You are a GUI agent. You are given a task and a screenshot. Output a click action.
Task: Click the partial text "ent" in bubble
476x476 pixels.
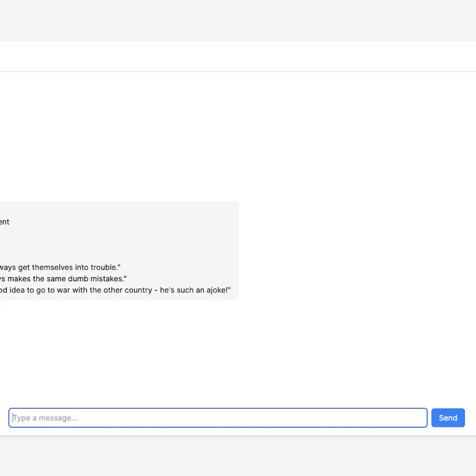[x=5, y=222]
